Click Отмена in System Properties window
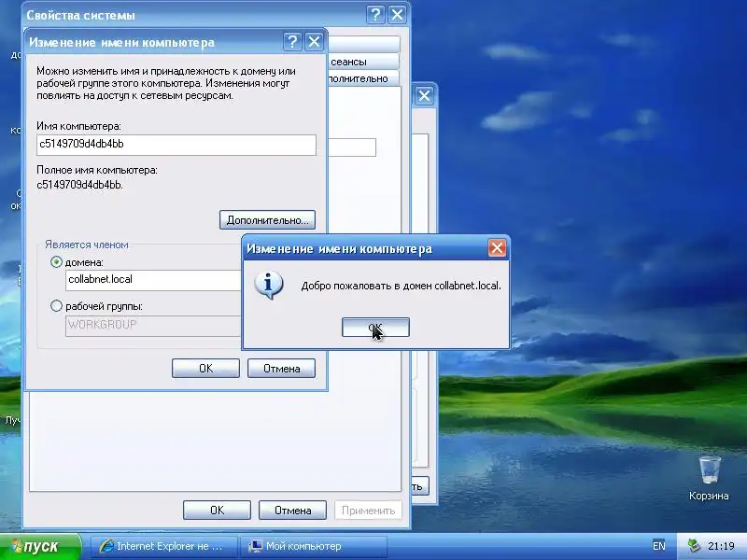This screenshot has width=747, height=560. coord(292,510)
